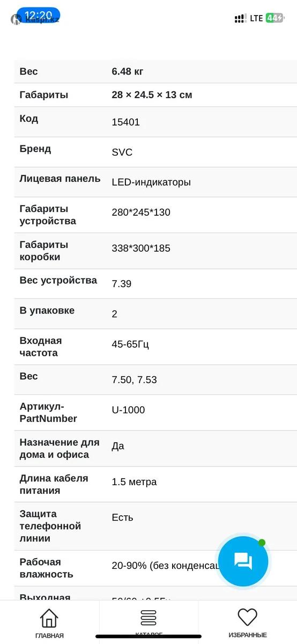Screen dimensions: 297x644
Task: Select the Бренд value SVC
Action: [122, 152]
